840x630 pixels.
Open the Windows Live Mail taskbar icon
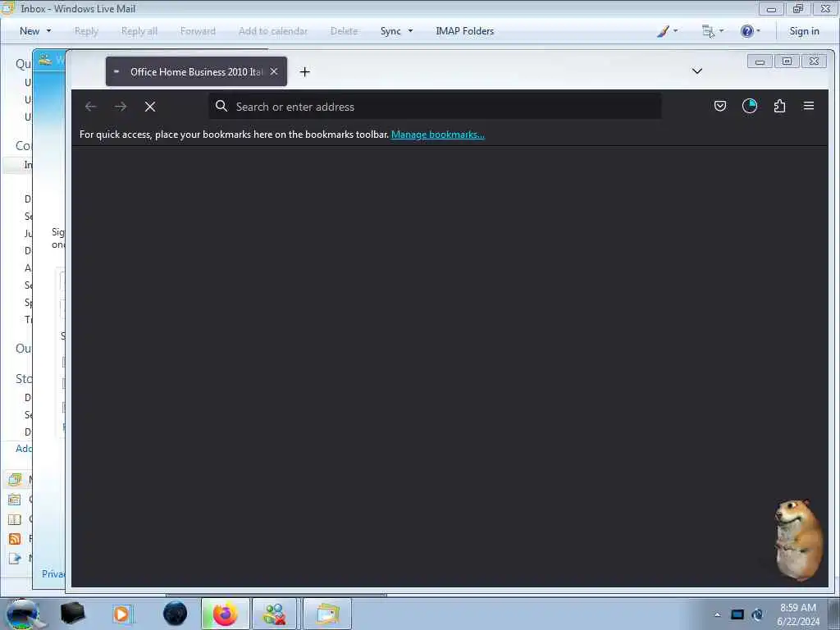tap(327, 614)
